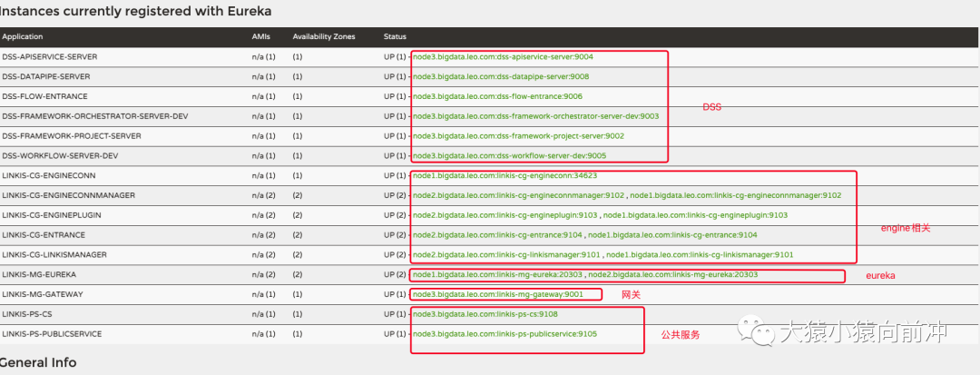This screenshot has width=980, height=375.
Task: Follow the dss-framework-project-server:9002 link
Action: pyautogui.click(x=519, y=136)
